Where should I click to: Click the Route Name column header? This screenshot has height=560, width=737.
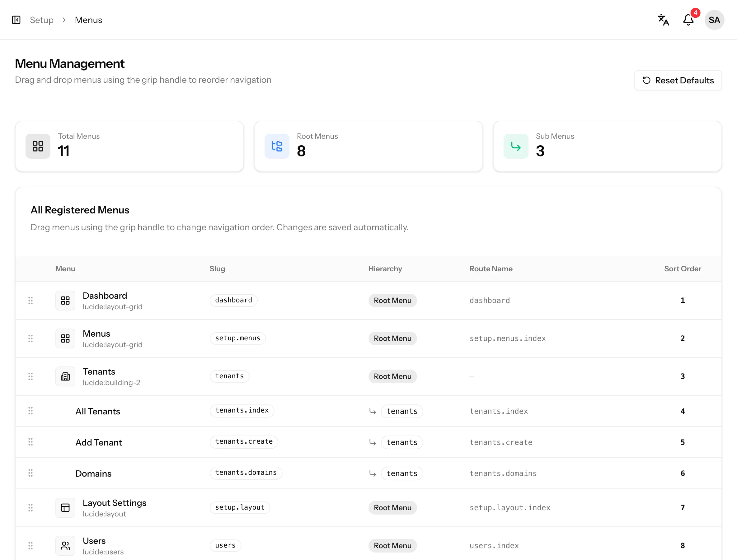click(x=491, y=269)
